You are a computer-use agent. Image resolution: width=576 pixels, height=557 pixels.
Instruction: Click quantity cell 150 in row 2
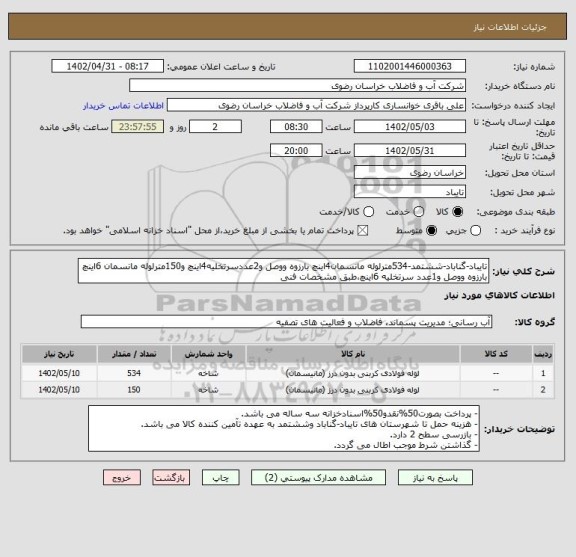tap(134, 390)
